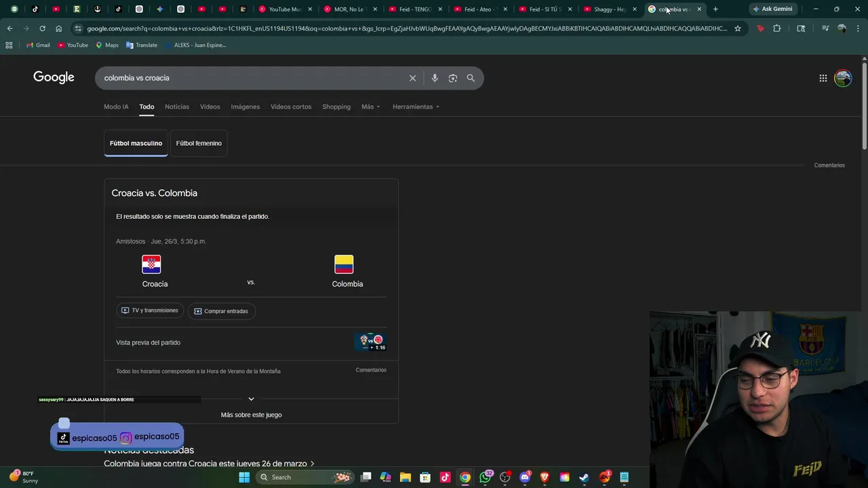Screen dimensions: 868x488
Task: Expand the Más search filter dropdown
Action: pos(370,106)
